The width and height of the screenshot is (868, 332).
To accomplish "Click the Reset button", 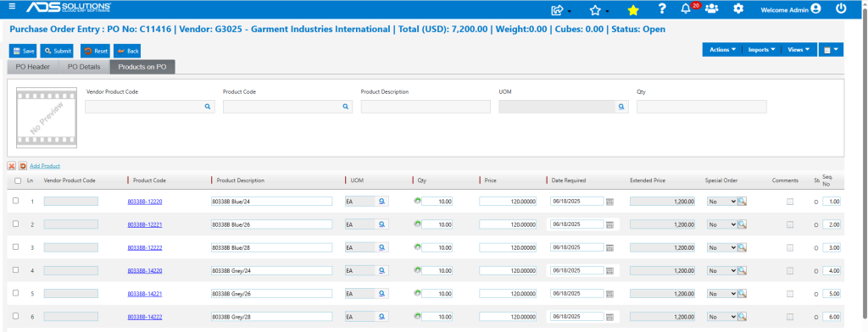I will click(95, 51).
